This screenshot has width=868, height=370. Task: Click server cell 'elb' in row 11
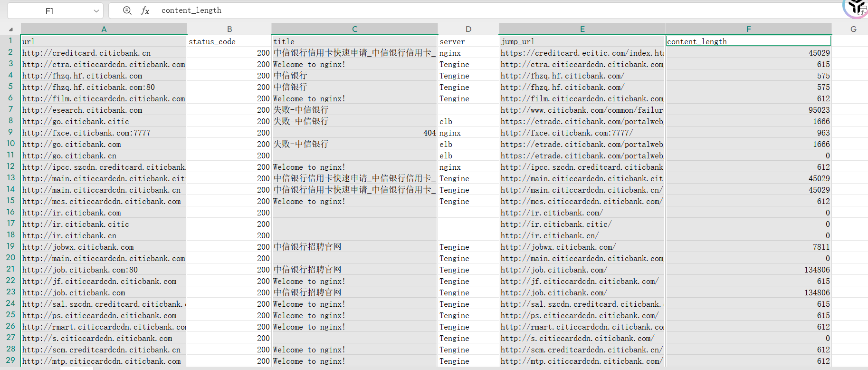(468, 156)
